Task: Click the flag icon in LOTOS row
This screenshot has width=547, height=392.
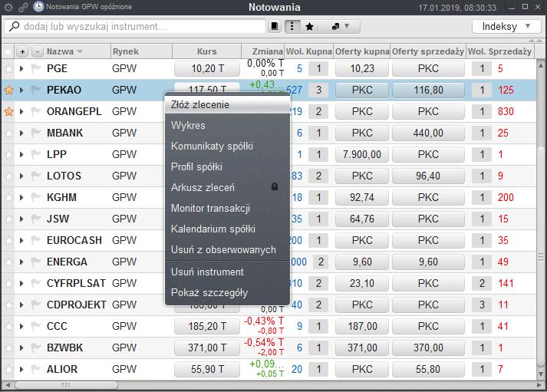Action: [x=35, y=176]
